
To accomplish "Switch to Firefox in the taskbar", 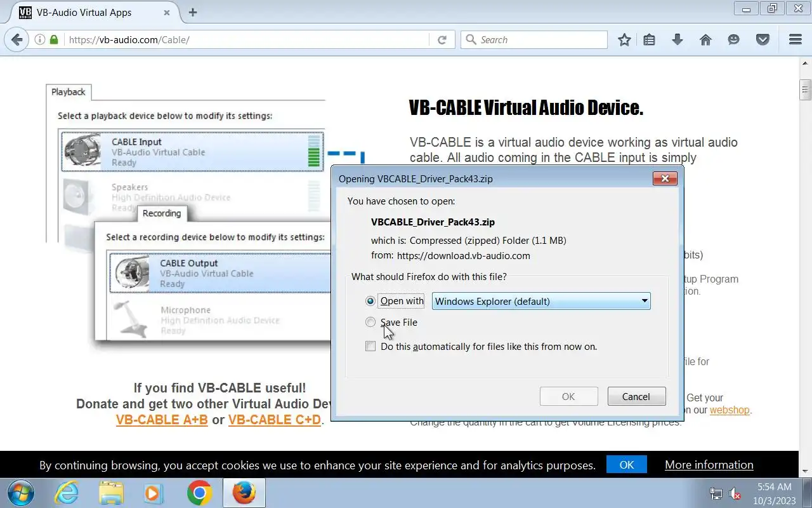I will 244,493.
